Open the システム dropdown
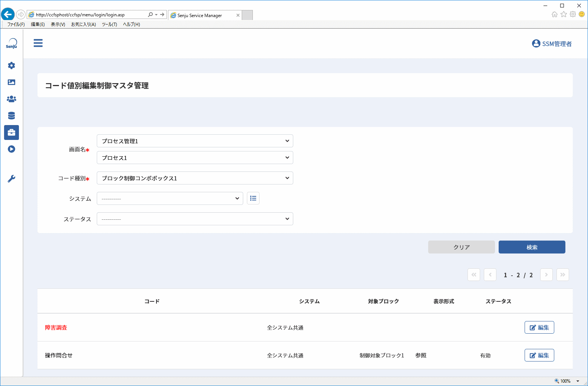Screen dimensions: 588x386 [x=170, y=199]
